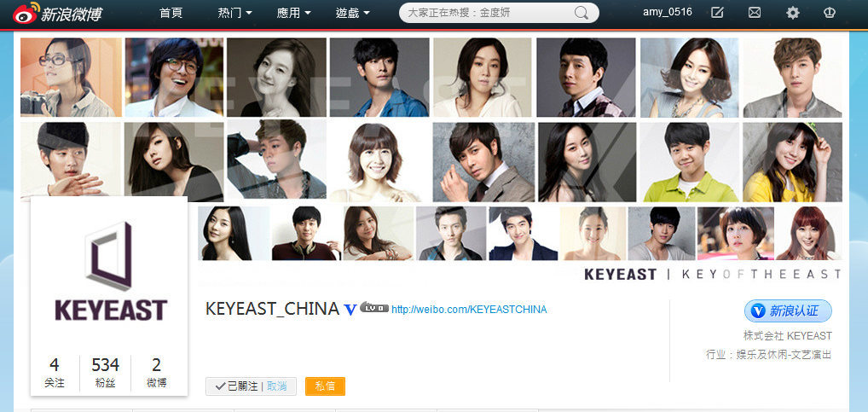Open the compose new post icon

point(717,12)
